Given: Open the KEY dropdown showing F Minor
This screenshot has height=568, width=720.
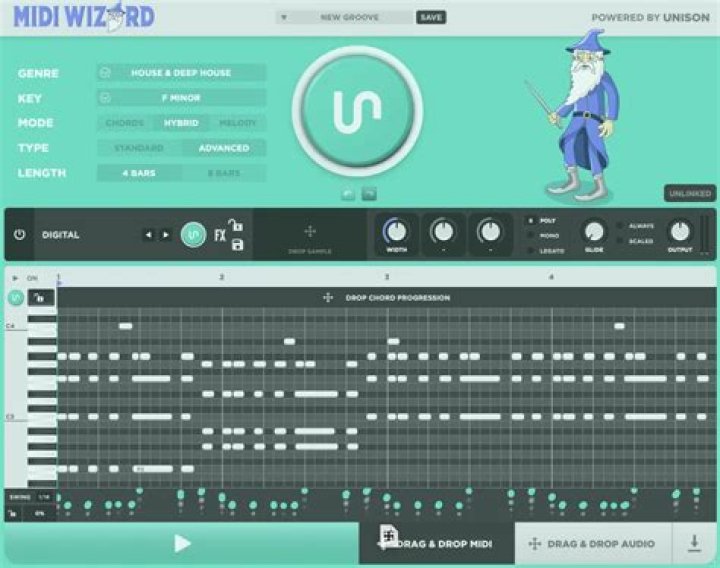Looking at the screenshot, I should click(182, 98).
